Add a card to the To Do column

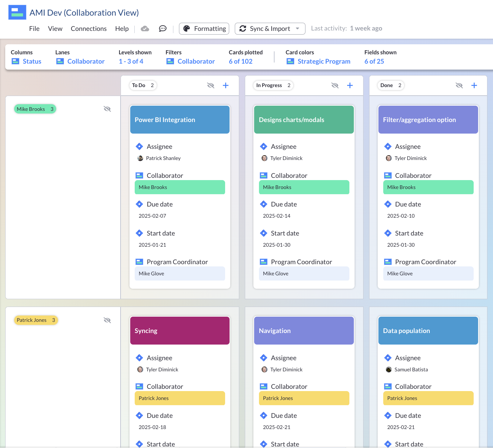coord(225,85)
